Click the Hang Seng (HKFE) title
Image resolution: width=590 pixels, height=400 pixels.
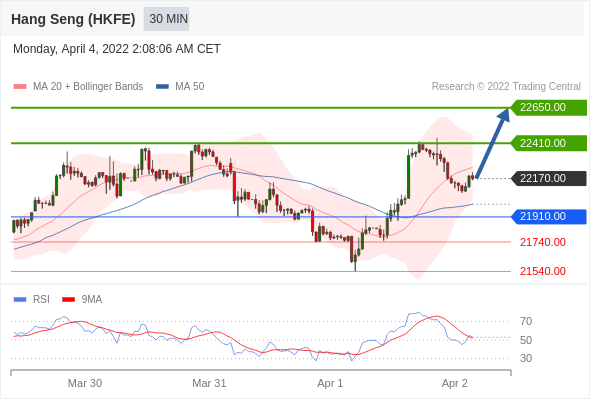click(73, 19)
